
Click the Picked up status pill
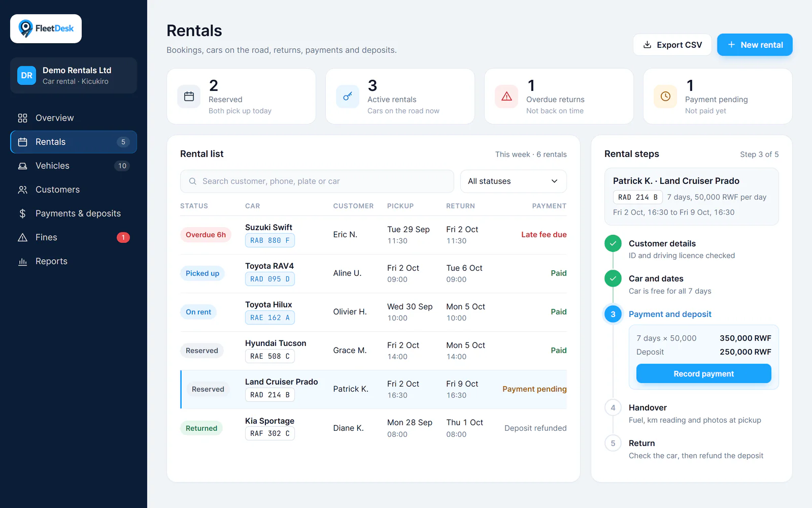(x=202, y=273)
